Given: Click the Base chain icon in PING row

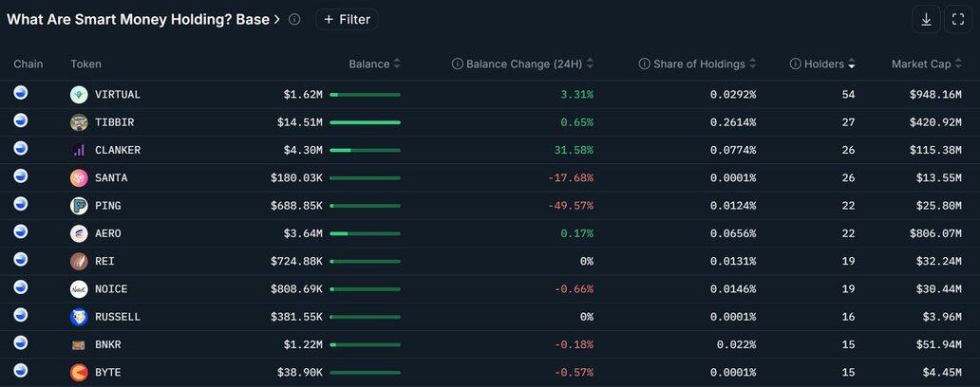Looking at the screenshot, I should click(21, 205).
